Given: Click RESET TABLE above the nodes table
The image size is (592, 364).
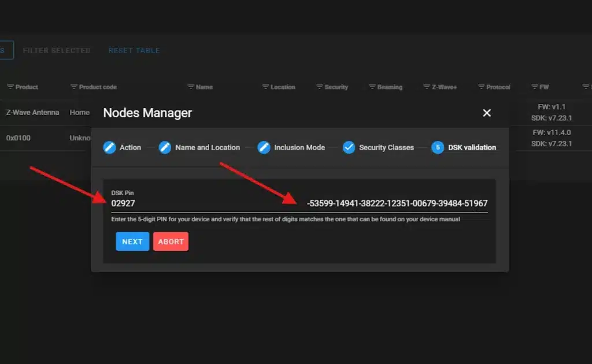Looking at the screenshot, I should 134,50.
